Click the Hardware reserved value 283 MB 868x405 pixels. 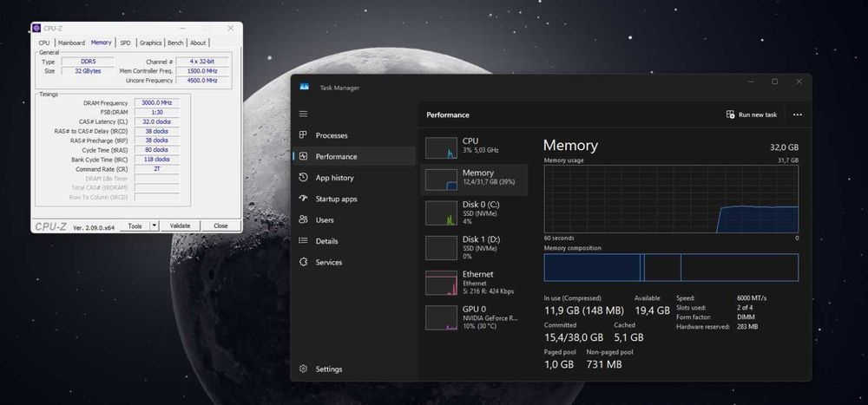(x=747, y=326)
